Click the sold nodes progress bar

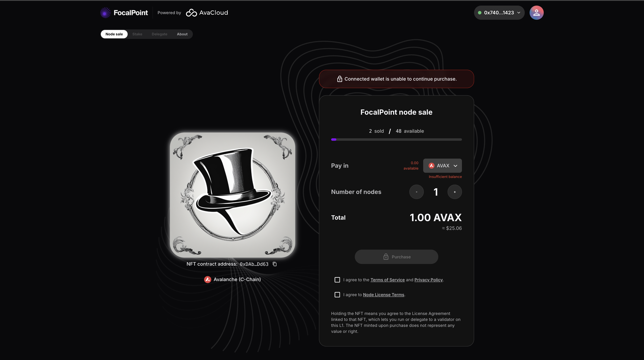pyautogui.click(x=396, y=140)
